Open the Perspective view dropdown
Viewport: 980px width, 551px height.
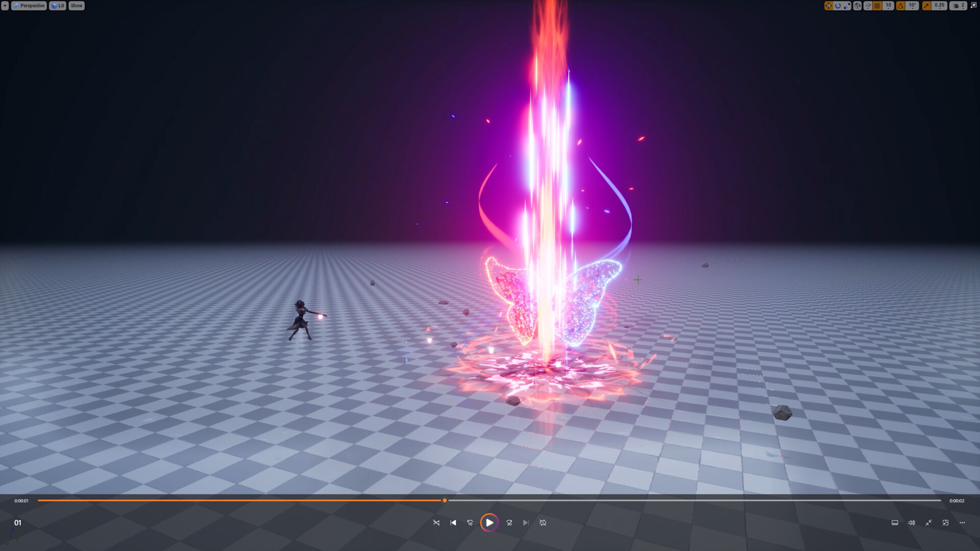click(29, 6)
